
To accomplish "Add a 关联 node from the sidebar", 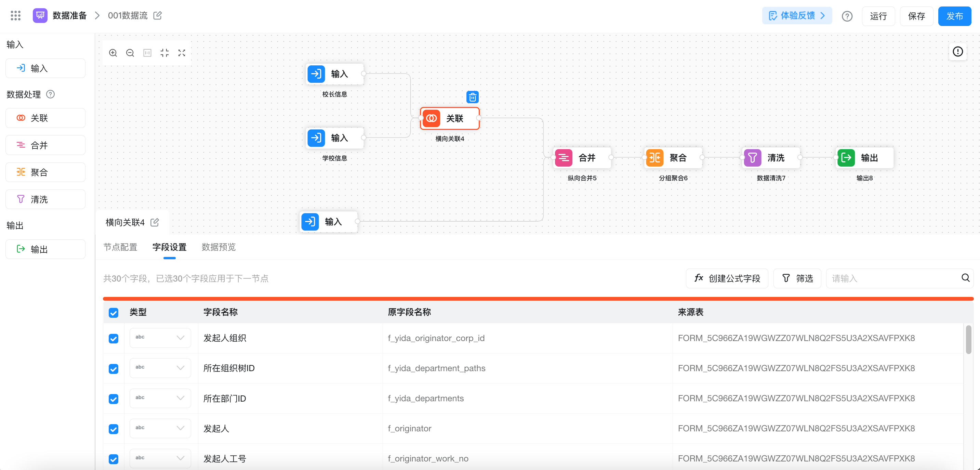I will pos(45,118).
